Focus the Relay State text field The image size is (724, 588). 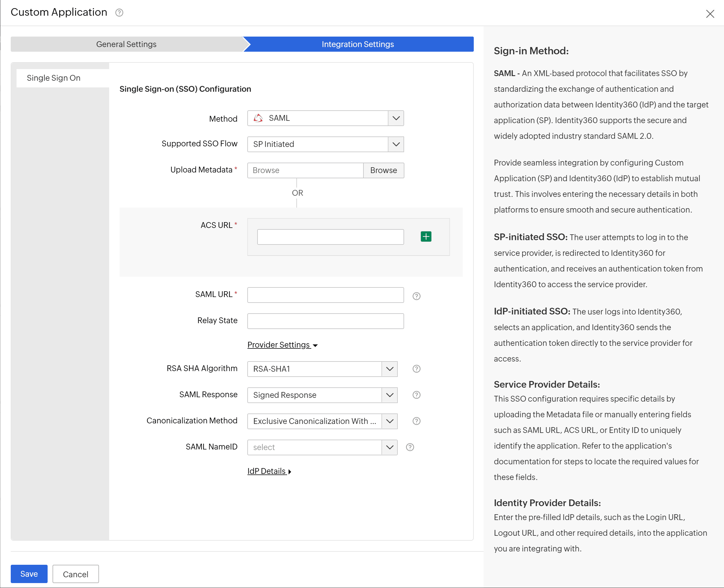[325, 321]
